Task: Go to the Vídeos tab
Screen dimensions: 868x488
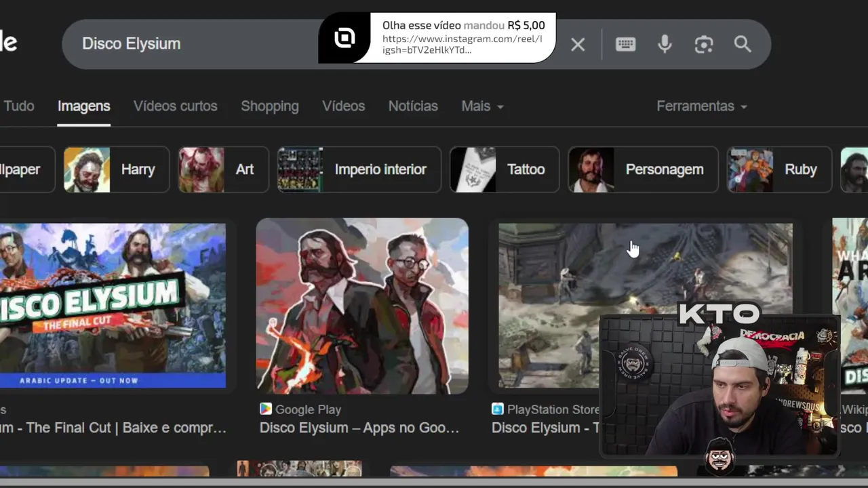Action: (343, 106)
